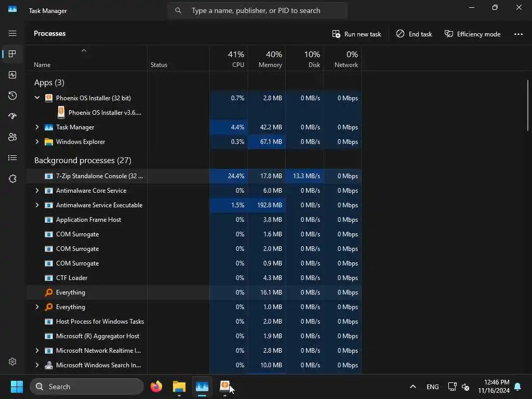Click the Apps (3) group heading
The image size is (532, 399).
[x=49, y=83]
